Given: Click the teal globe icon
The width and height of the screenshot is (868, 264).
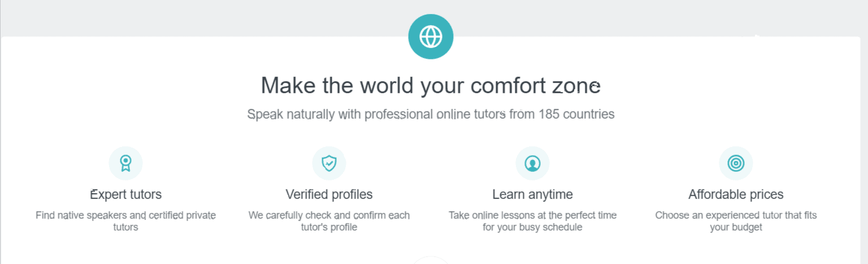Looking at the screenshot, I should coord(431,37).
